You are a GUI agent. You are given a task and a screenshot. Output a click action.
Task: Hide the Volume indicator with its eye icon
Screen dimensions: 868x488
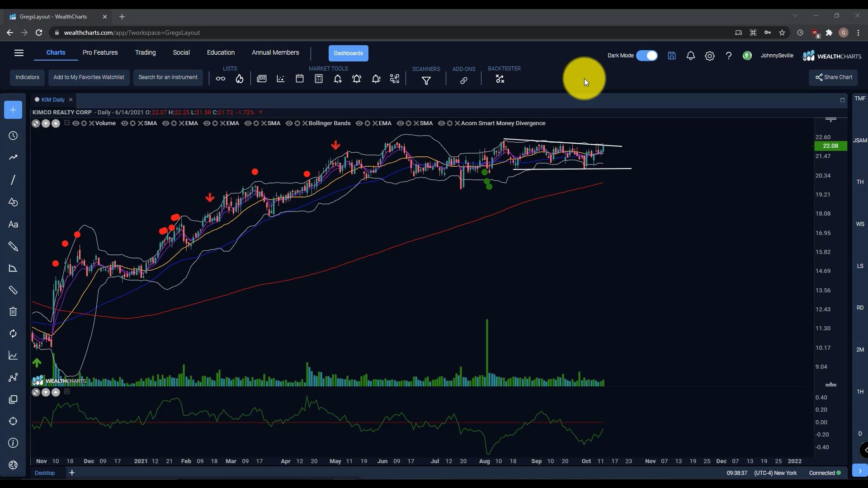coord(75,123)
